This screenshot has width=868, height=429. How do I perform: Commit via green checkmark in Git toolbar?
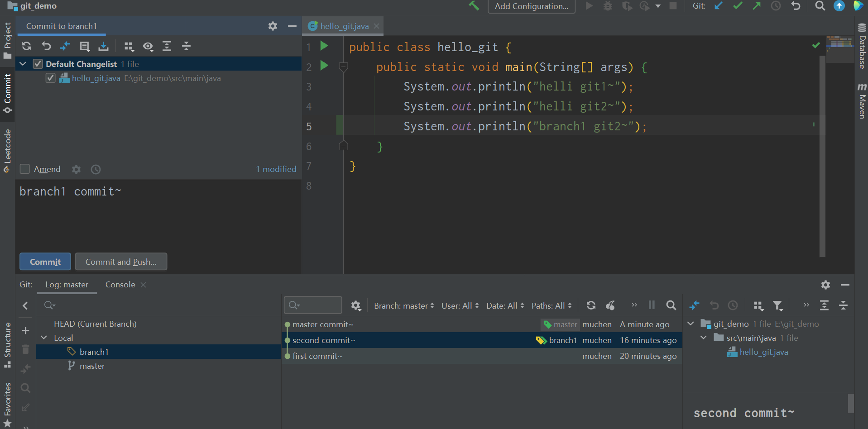[738, 6]
